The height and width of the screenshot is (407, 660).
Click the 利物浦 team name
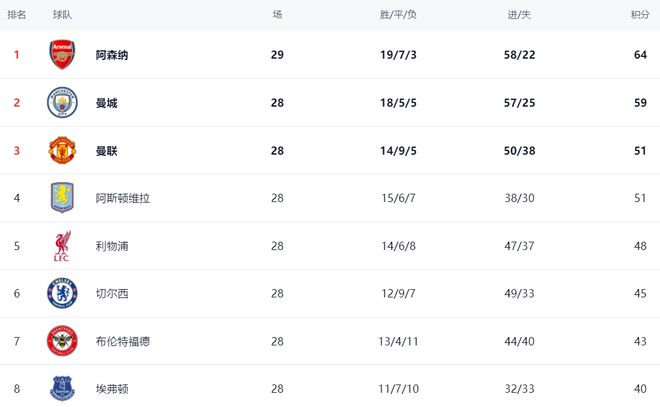tap(112, 246)
